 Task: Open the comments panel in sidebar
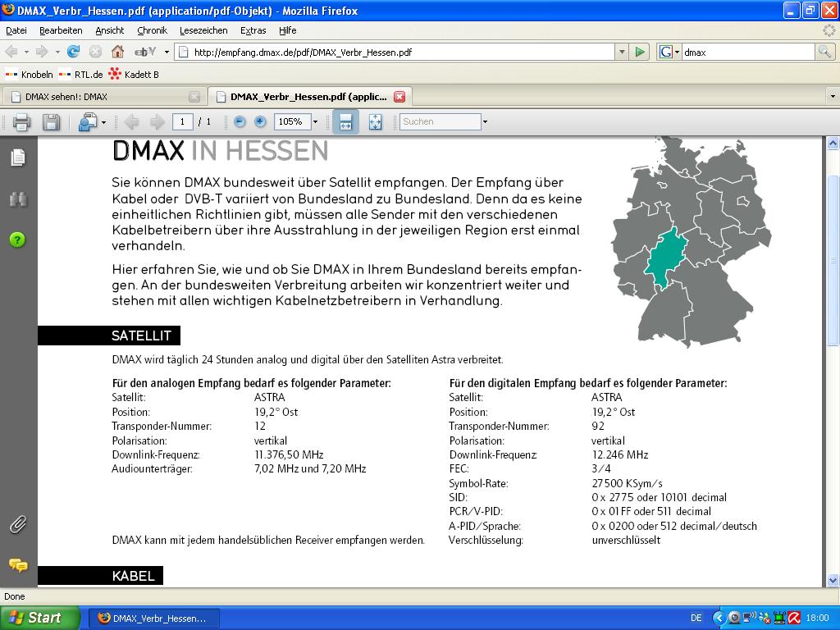(18, 565)
